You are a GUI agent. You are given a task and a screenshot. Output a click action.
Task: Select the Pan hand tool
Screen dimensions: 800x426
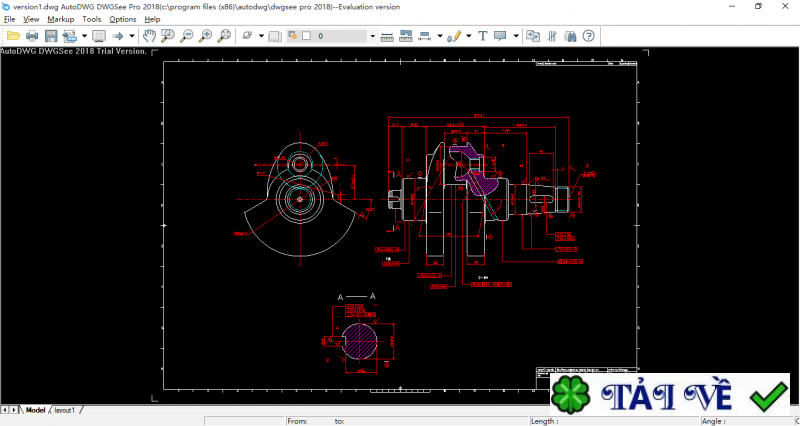(148, 36)
